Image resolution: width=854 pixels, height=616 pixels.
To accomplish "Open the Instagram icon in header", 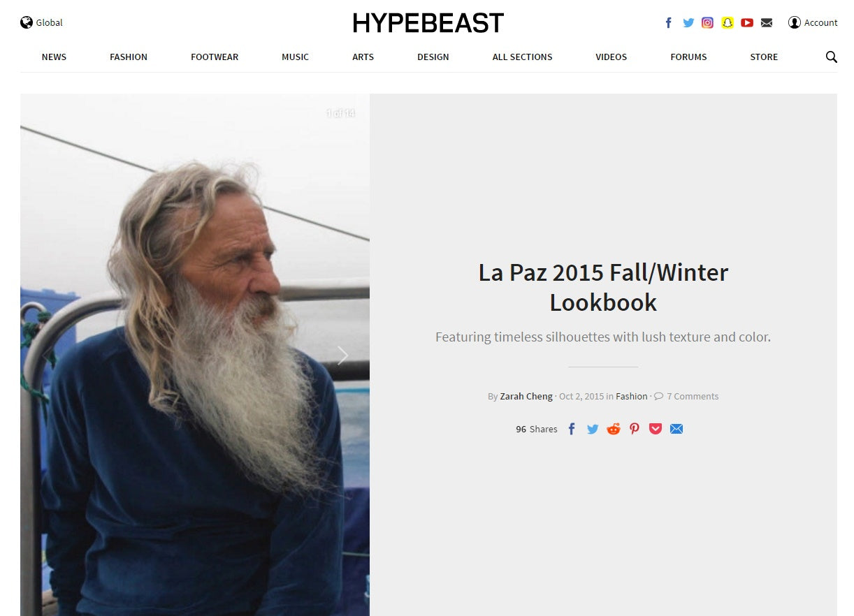I will click(x=707, y=22).
